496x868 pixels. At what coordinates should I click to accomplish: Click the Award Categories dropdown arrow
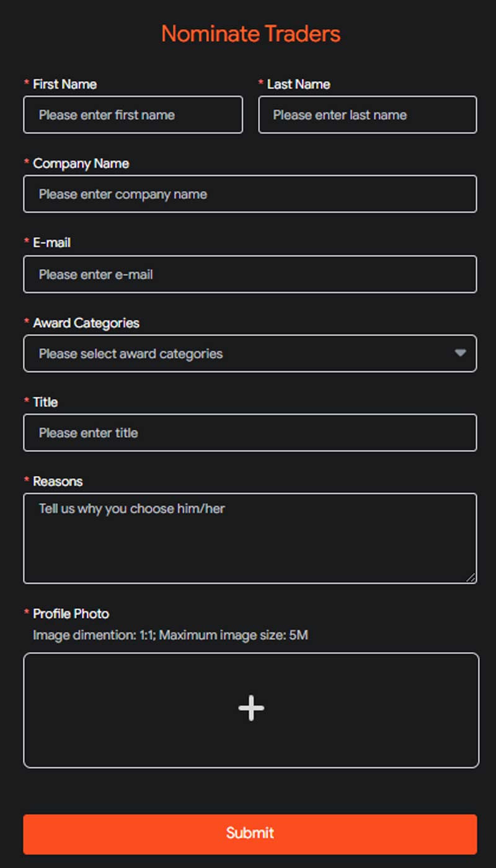coord(460,353)
